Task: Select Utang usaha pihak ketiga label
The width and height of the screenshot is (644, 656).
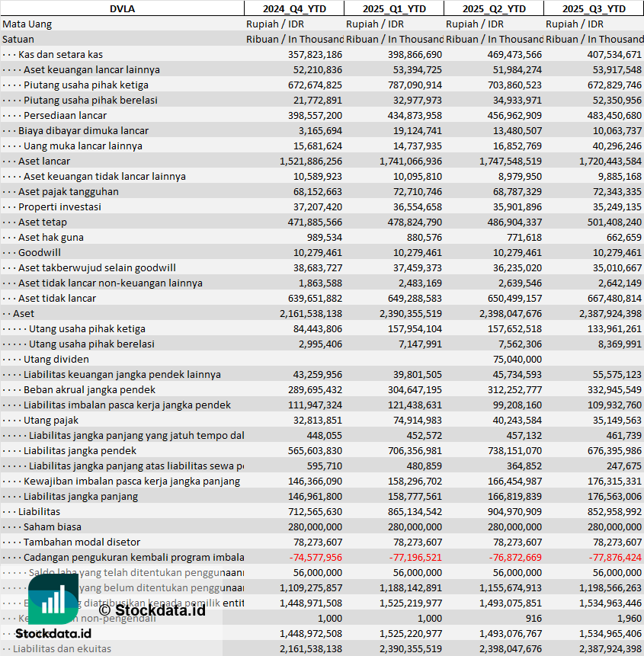Action: click(x=87, y=329)
